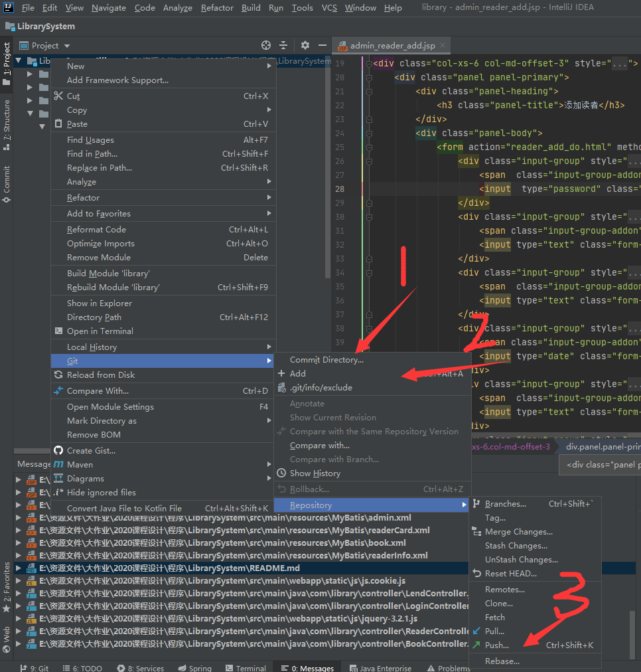Viewport: 641px width, 672px height.
Task: Click Show in Explorer
Action: pyautogui.click(x=163, y=303)
